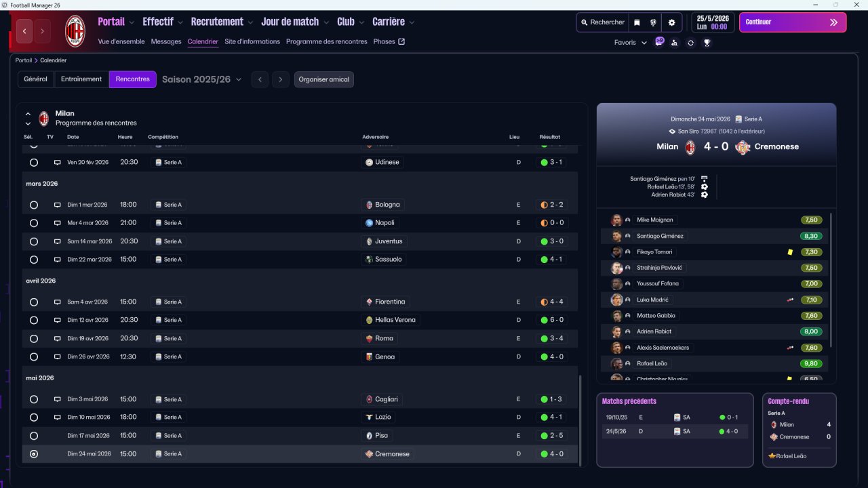The image size is (868, 488).
Task: Select the Genoa match radio button
Action: 34,357
